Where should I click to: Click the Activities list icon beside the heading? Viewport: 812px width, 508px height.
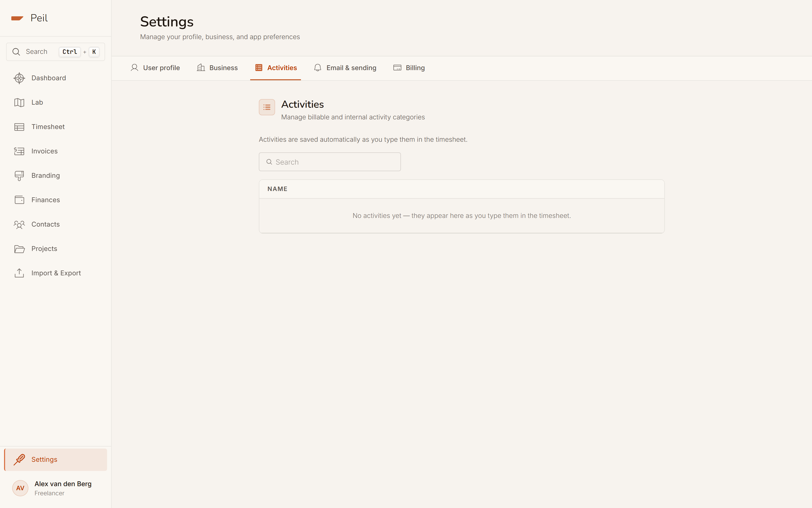pyautogui.click(x=267, y=107)
